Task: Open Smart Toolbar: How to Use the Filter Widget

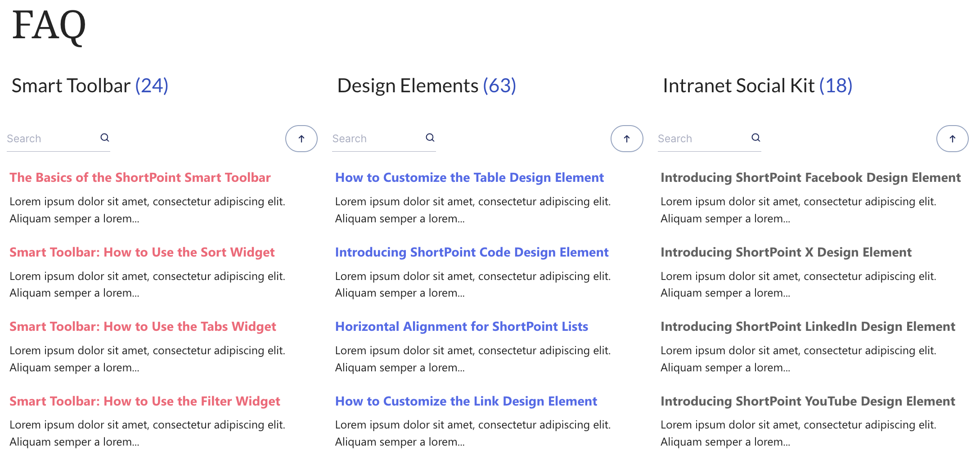Action: coord(145,401)
